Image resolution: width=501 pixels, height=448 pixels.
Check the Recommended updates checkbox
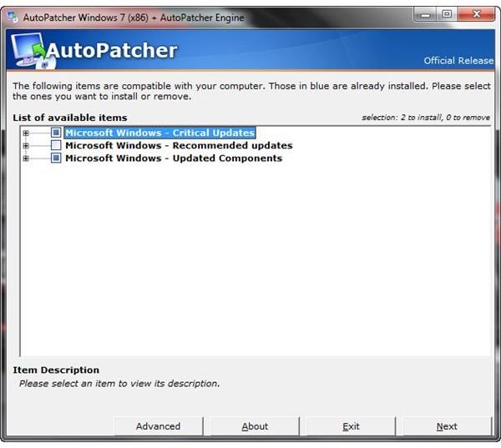(56, 145)
